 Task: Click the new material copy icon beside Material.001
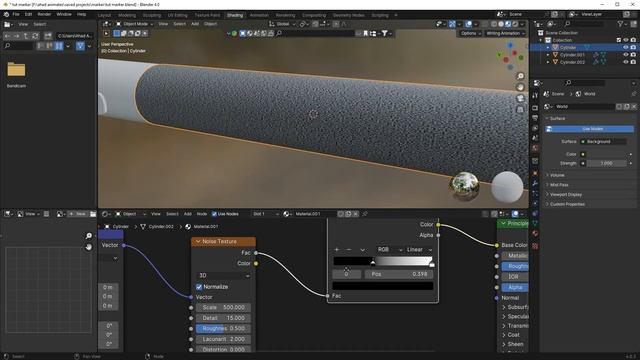coord(348,214)
